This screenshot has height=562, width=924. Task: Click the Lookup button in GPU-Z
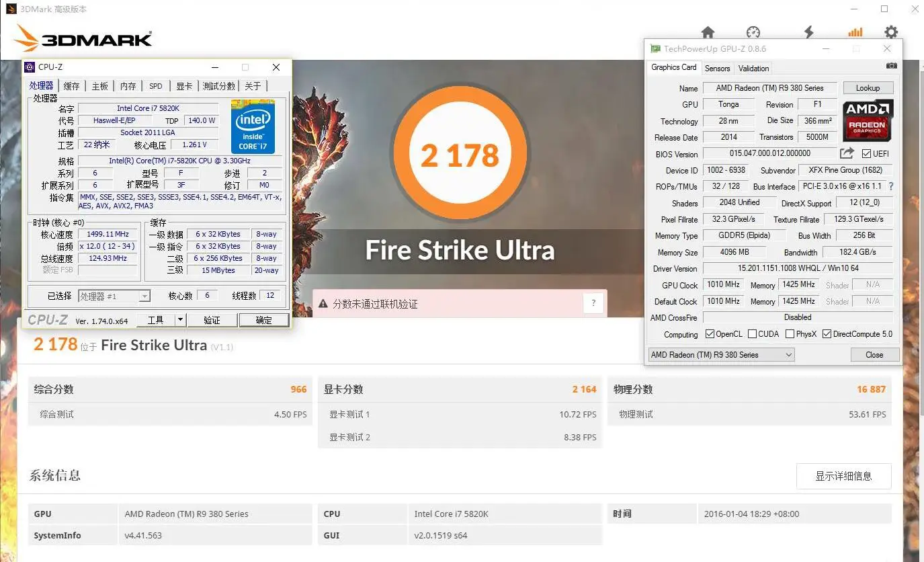tap(868, 88)
